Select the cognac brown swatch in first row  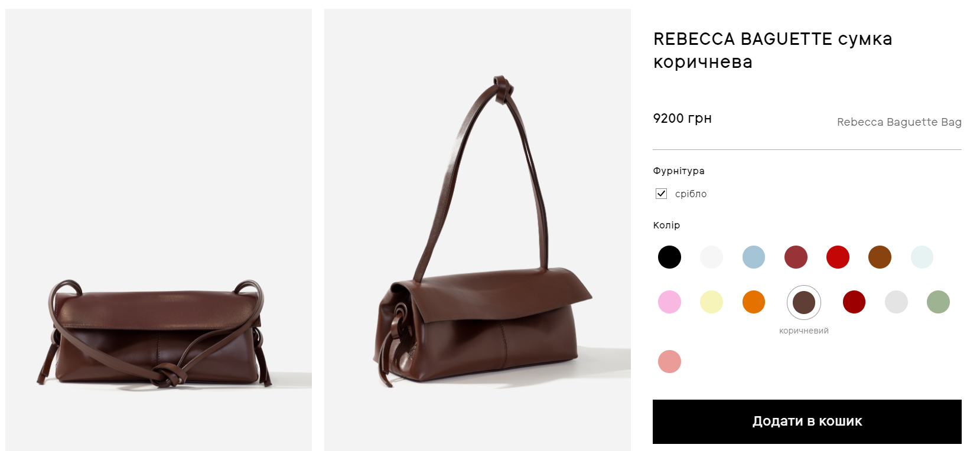coord(880,257)
